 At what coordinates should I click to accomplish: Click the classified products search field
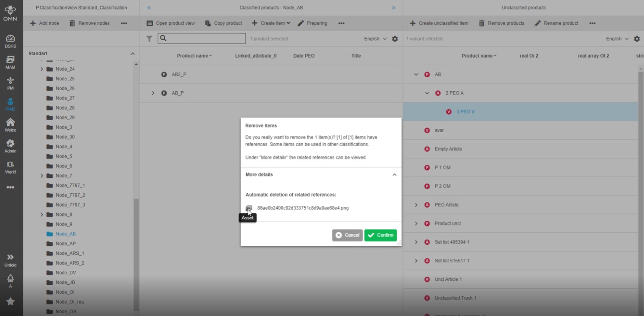202,38
